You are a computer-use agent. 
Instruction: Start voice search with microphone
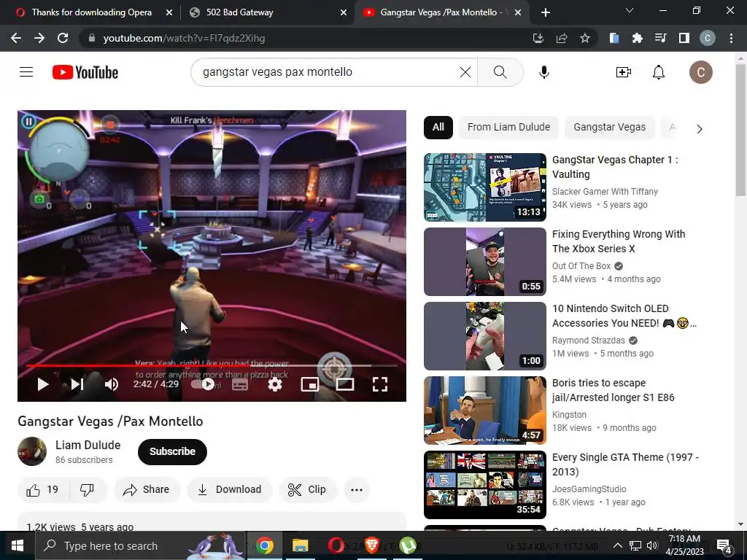pos(543,72)
